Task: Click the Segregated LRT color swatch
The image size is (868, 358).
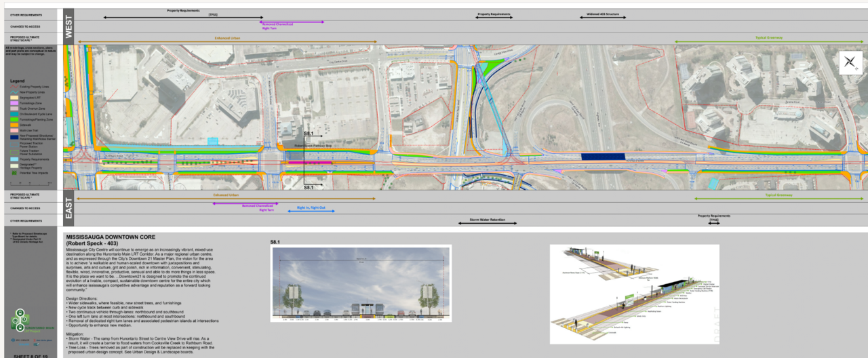Action: [x=13, y=98]
